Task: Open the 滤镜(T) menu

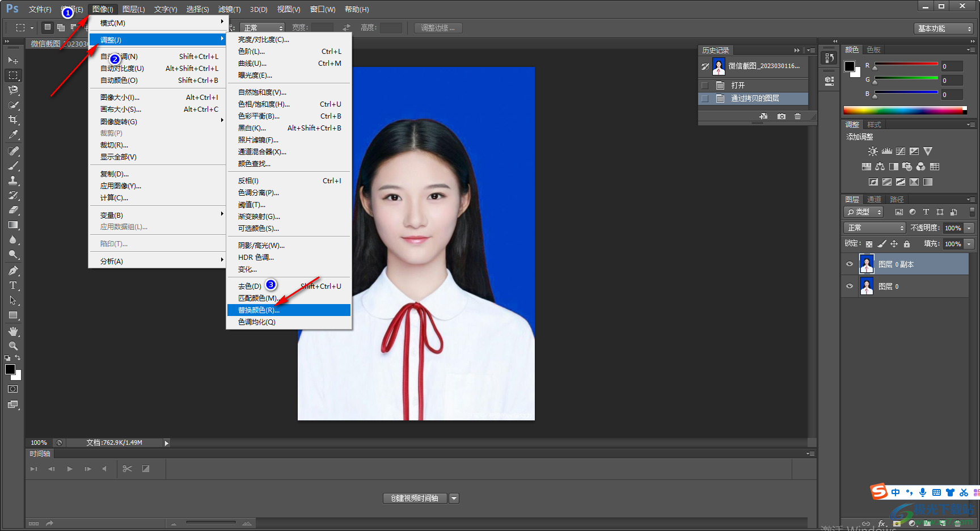Action: click(x=229, y=10)
